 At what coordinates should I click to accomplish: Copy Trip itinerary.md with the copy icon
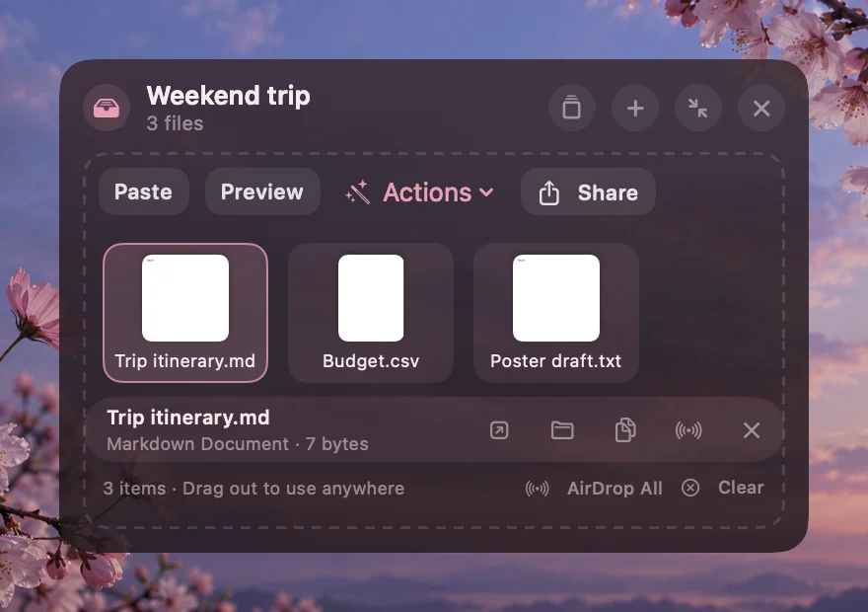(x=625, y=429)
